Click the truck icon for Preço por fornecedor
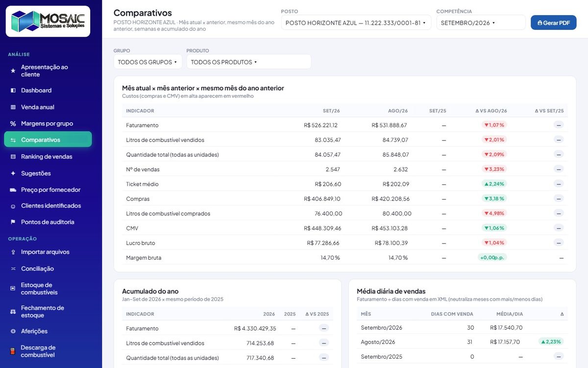This screenshot has height=368, width=588. tap(13, 189)
